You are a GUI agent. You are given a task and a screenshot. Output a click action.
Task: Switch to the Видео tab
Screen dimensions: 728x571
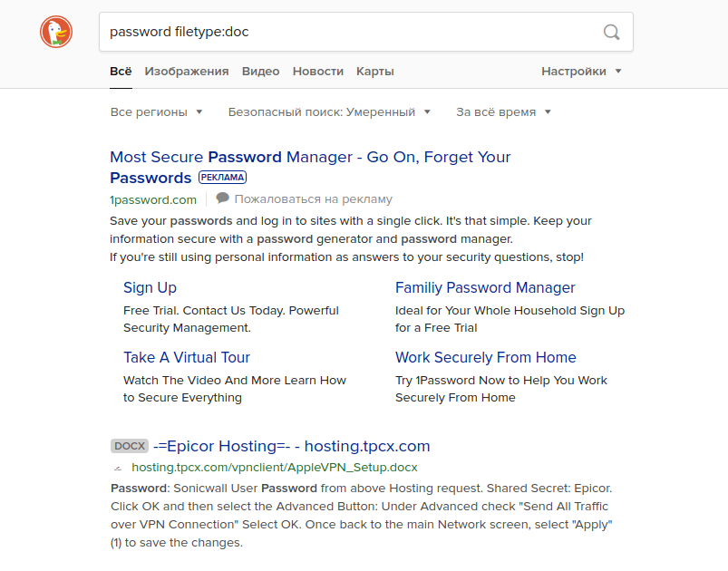pos(261,72)
